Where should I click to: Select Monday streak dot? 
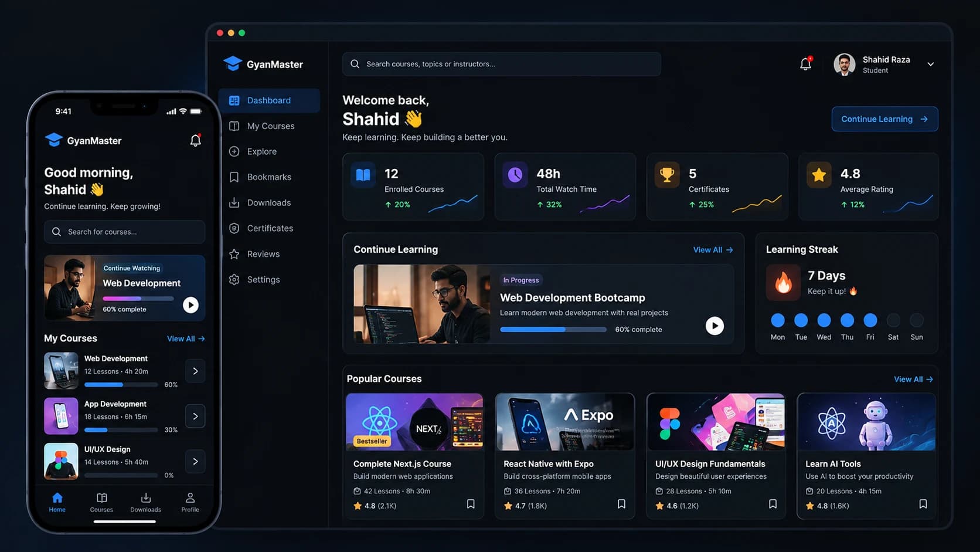pyautogui.click(x=778, y=320)
